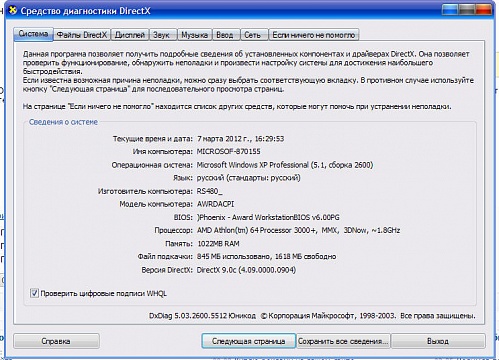The width and height of the screenshot is (499, 360).
Task: Toggle Проверить цифровые подписи WHQL checkbox
Action: (x=34, y=293)
